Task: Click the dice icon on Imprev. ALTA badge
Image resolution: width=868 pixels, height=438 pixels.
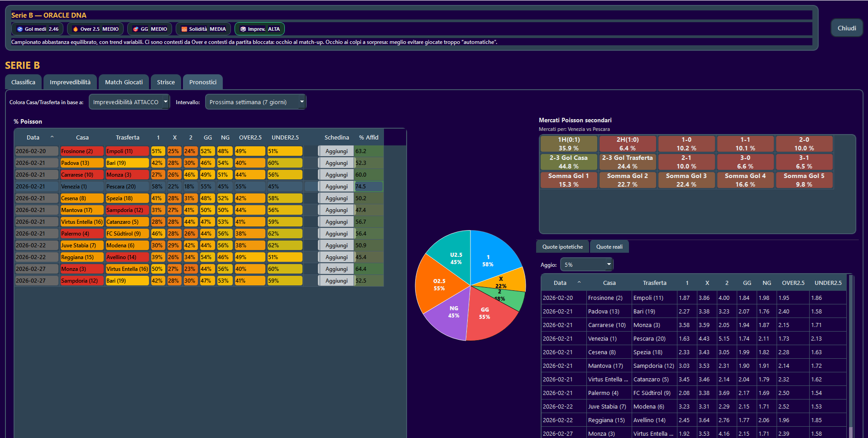Action: tap(243, 29)
